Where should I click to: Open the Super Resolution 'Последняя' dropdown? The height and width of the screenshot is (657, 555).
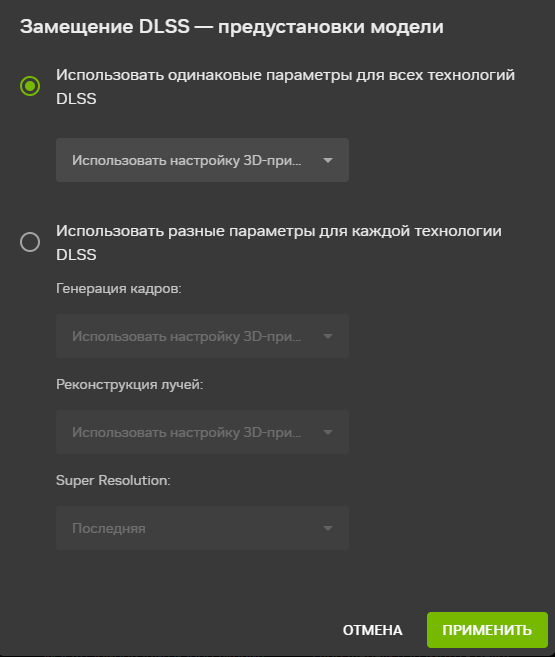[202, 528]
